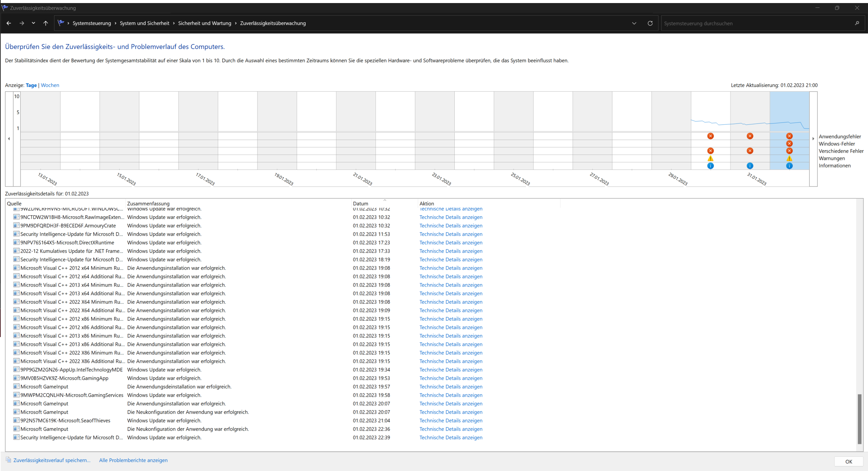Click Zuverlässigkeitsverlauf speichern link
This screenshot has width=868, height=471.
[52, 460]
